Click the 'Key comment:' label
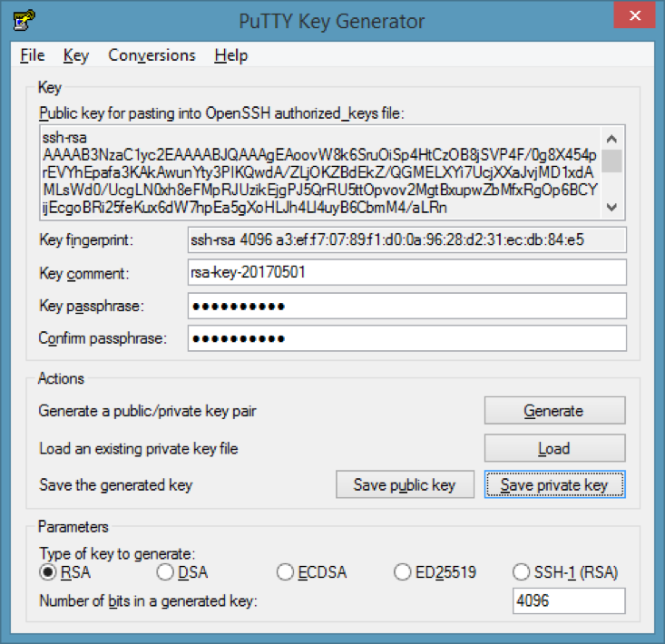This screenshot has height=644, width=665. click(83, 273)
